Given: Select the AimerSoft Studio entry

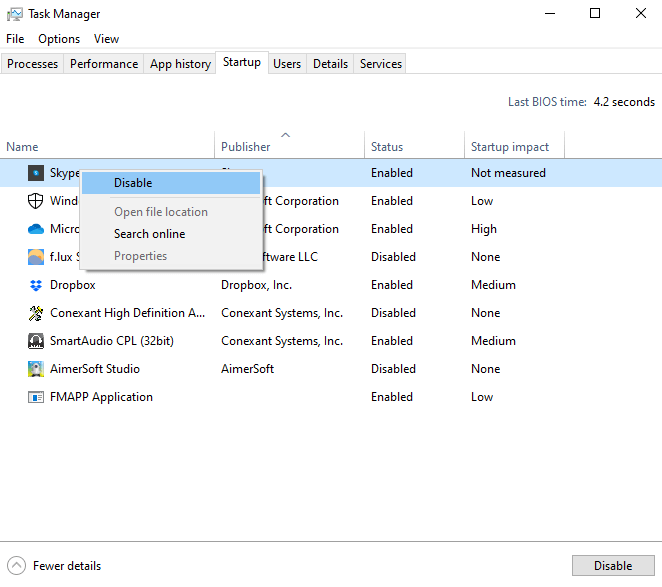Looking at the screenshot, I should click(95, 369).
